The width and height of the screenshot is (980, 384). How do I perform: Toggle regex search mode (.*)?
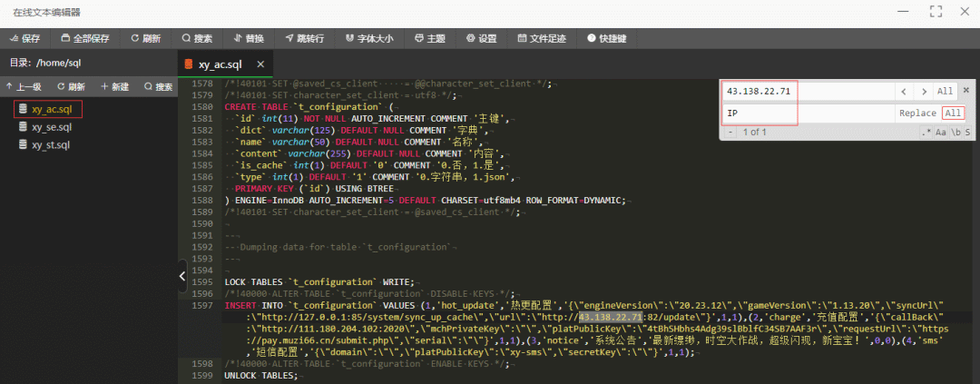click(x=926, y=133)
